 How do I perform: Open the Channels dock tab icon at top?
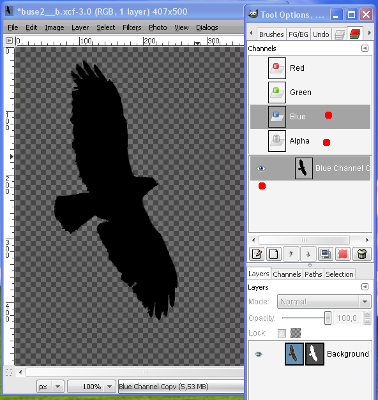tap(355, 34)
